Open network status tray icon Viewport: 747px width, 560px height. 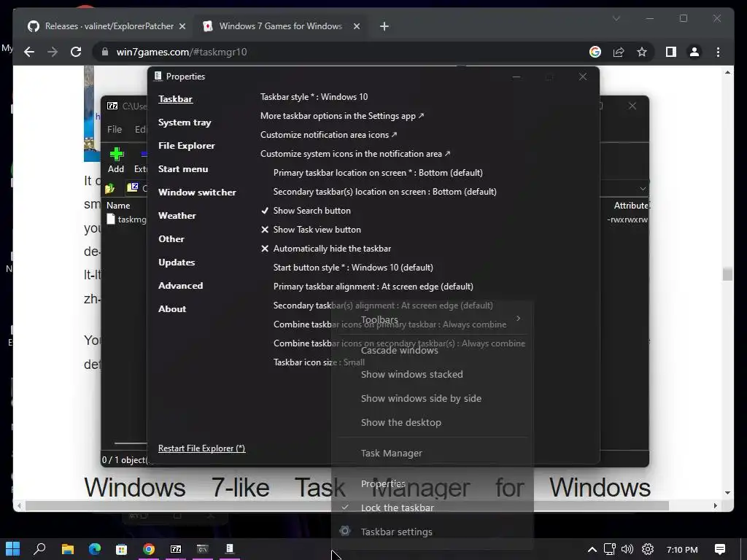tap(610, 549)
